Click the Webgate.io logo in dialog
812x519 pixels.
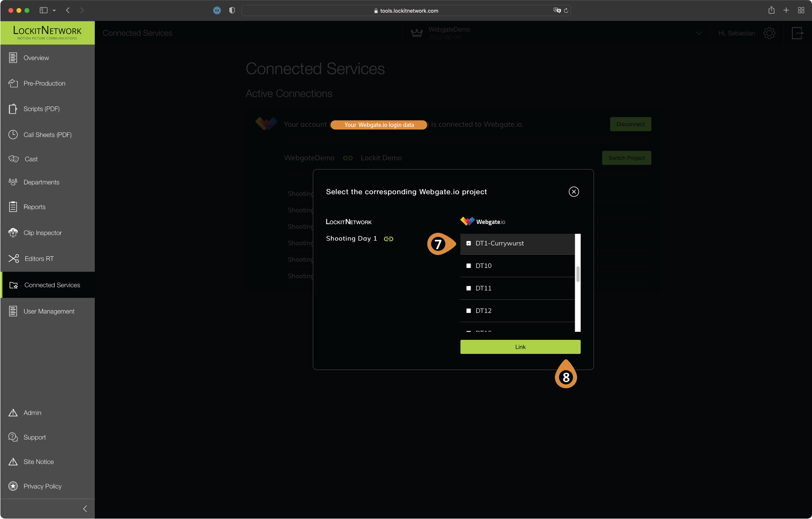pos(483,221)
